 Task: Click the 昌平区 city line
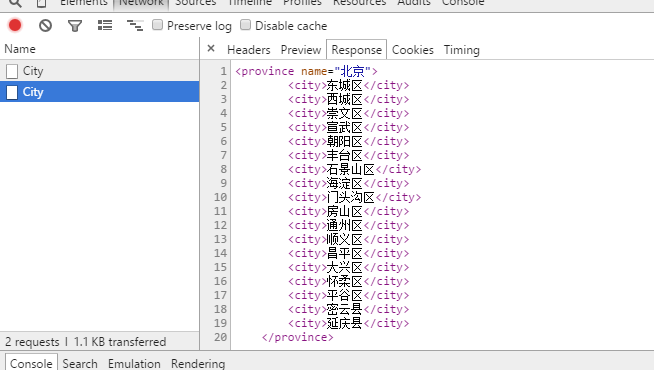point(348,253)
